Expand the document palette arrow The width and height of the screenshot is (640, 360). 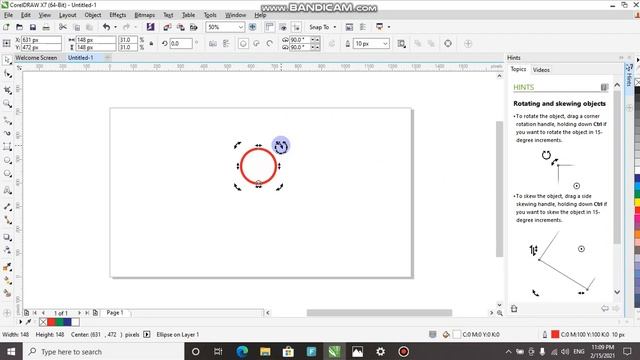click(x=20, y=322)
